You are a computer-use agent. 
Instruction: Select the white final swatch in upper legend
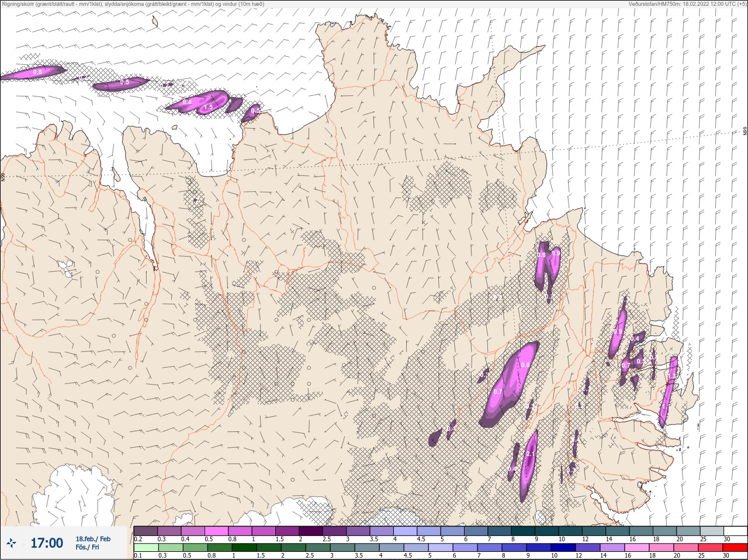pos(736,531)
